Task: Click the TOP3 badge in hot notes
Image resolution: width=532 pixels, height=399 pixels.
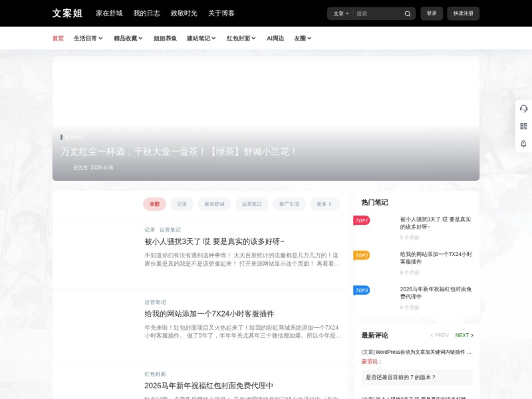Action: click(362, 291)
